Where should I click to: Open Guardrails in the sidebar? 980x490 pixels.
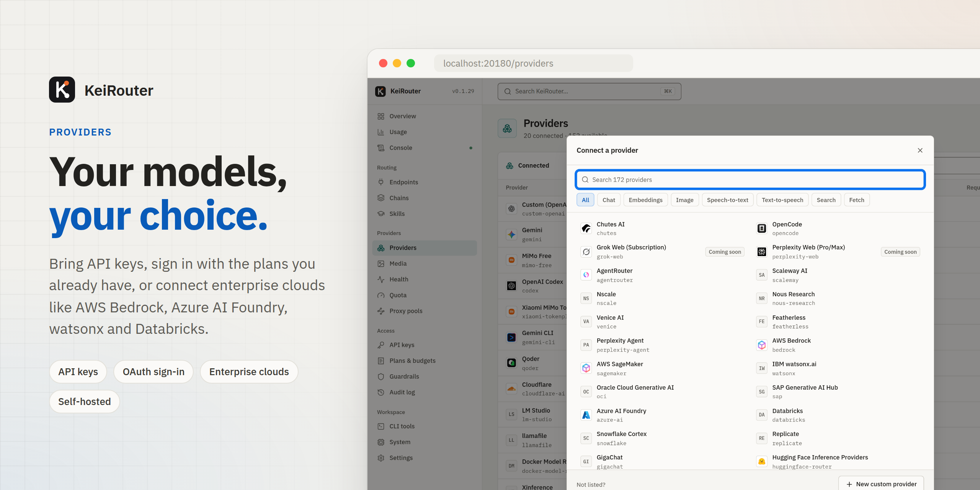pyautogui.click(x=424, y=376)
